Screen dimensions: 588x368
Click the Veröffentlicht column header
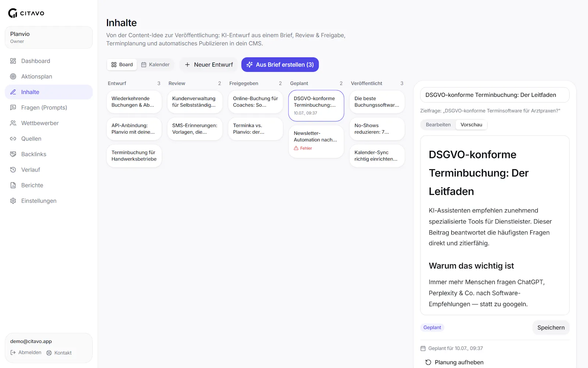366,84
